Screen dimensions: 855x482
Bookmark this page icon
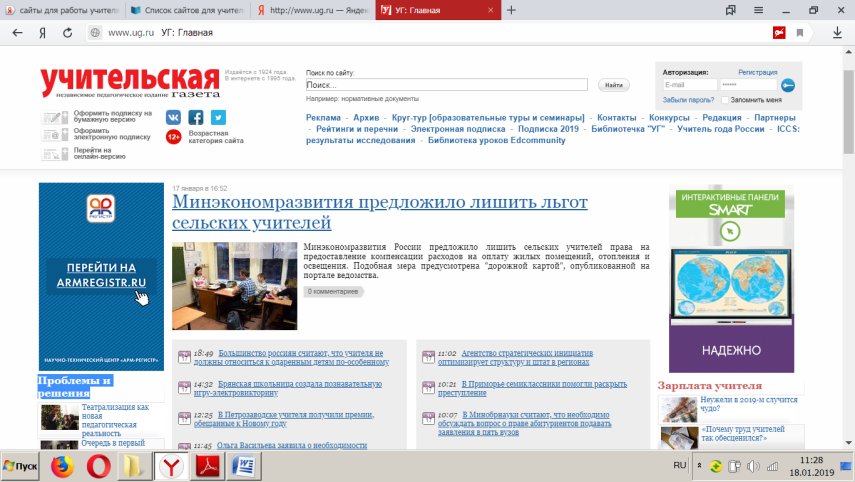[800, 33]
